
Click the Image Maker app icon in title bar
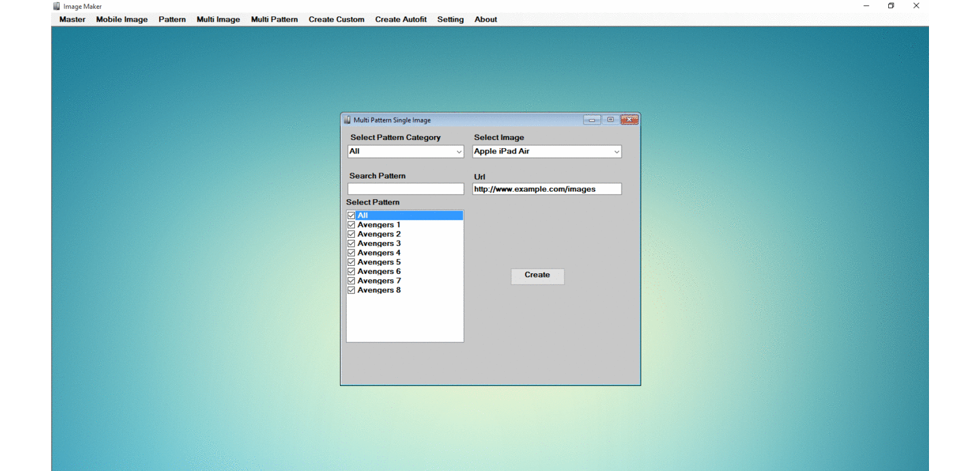pos(57,6)
